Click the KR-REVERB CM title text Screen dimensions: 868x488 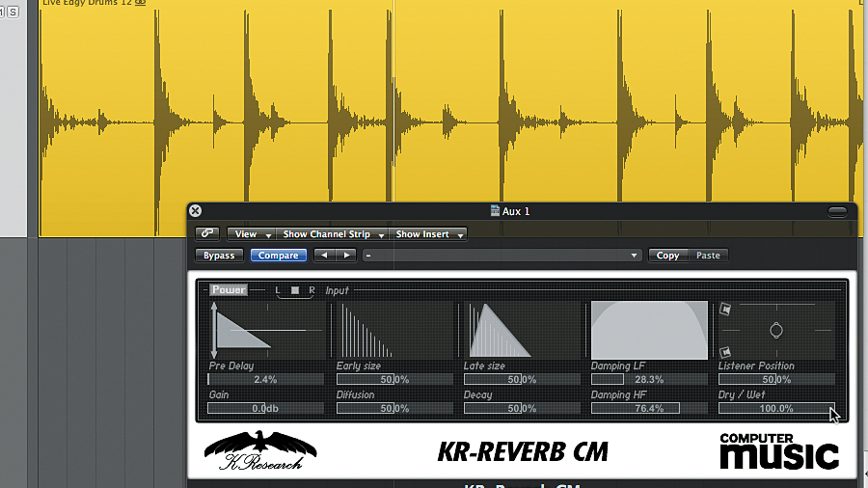pyautogui.click(x=523, y=451)
